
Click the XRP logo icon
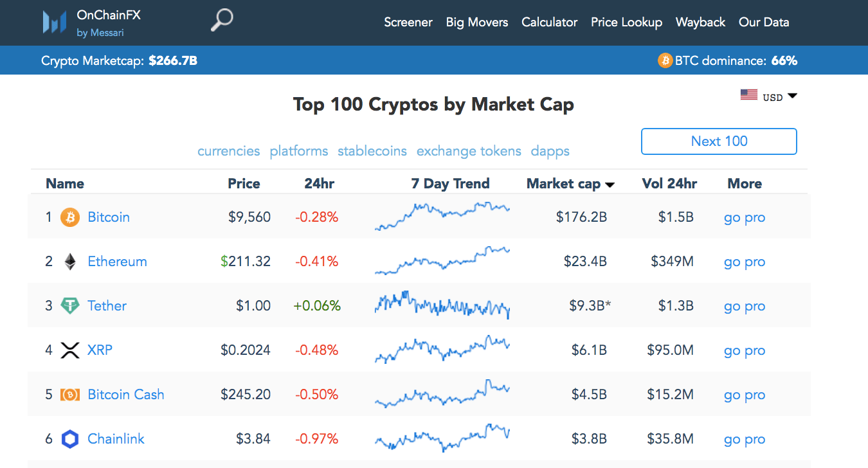pos(69,350)
